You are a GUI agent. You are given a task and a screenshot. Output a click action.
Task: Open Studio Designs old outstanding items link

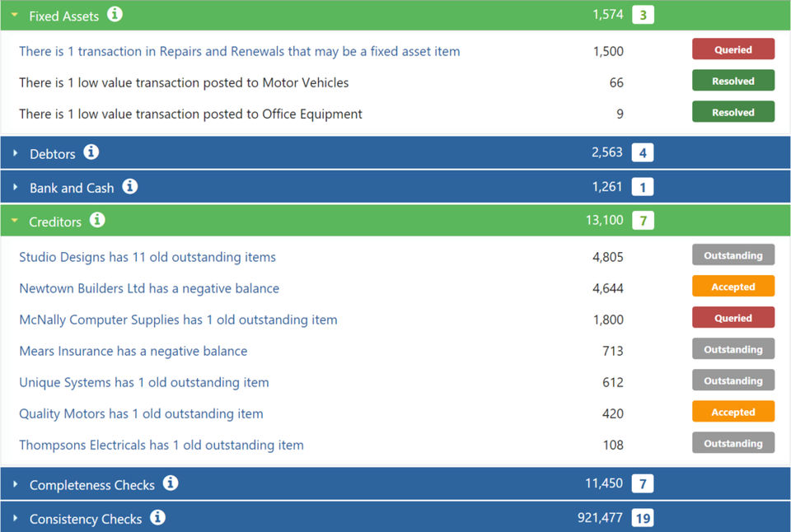[147, 257]
